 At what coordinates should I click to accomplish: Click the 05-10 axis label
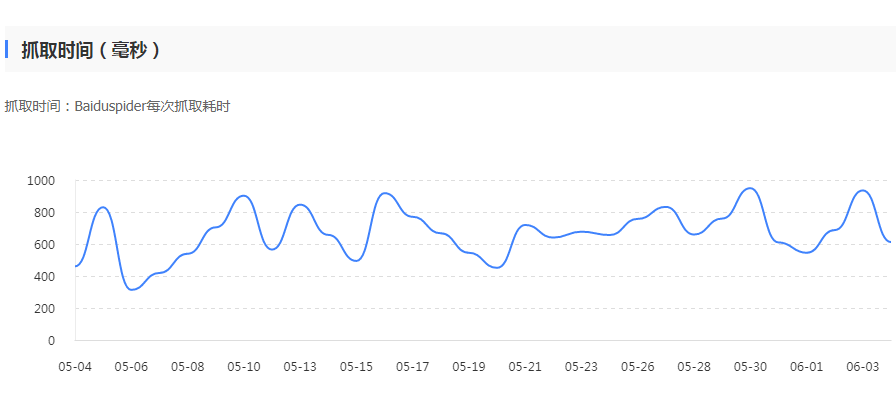[x=244, y=367]
